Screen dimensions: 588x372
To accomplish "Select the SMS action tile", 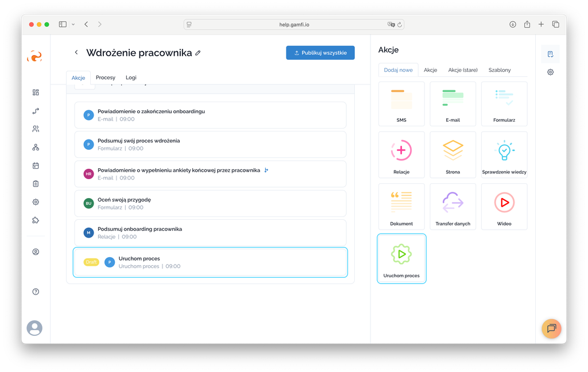I will click(401, 103).
